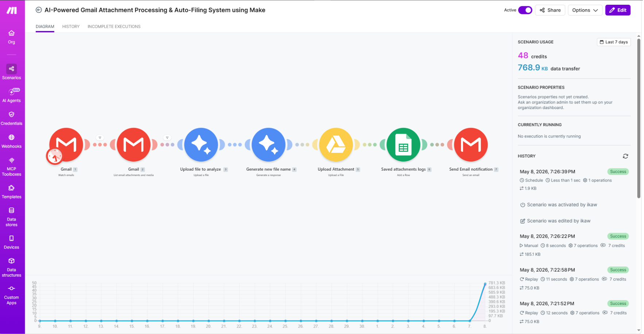Viewport: 644px width, 334px height.
Task: View details eye icon for 7:21:52 PM run
Action: tap(605, 312)
